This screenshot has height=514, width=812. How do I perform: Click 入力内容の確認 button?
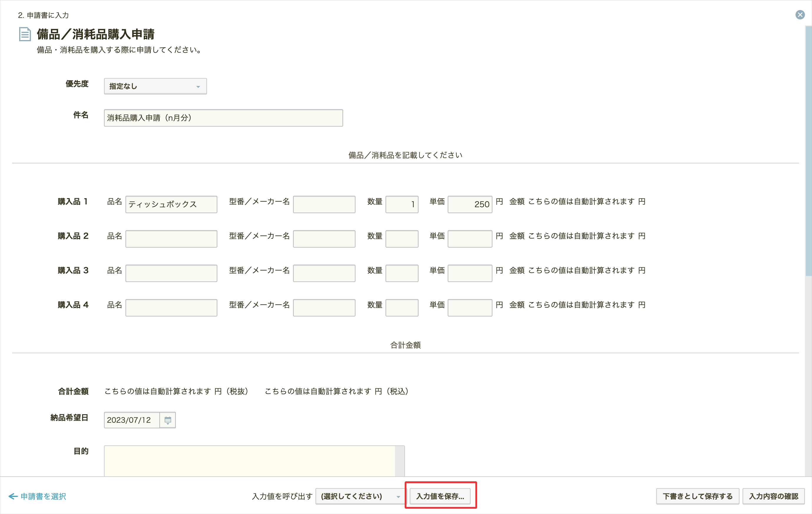[773, 496]
